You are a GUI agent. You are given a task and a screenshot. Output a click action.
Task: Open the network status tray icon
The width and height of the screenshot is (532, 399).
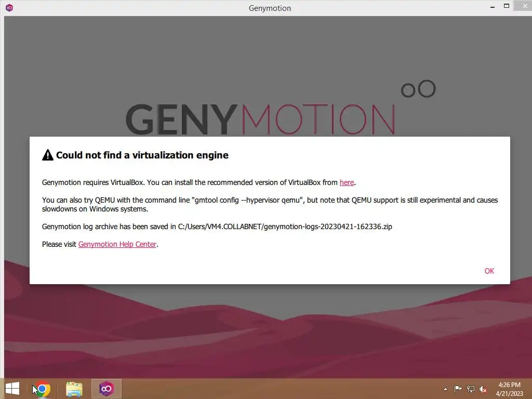coord(470,389)
